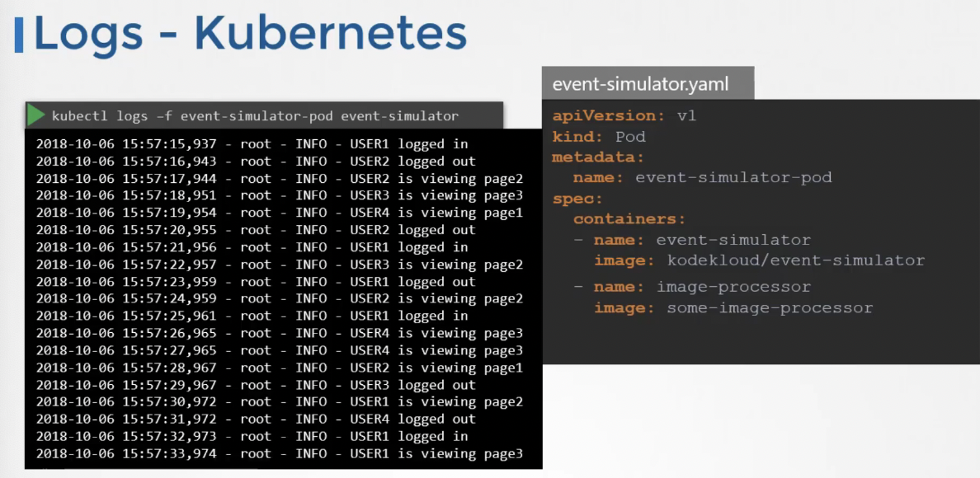The height and width of the screenshot is (478, 980).
Task: Click the Logs - Kubernetes heading
Action: (250, 35)
